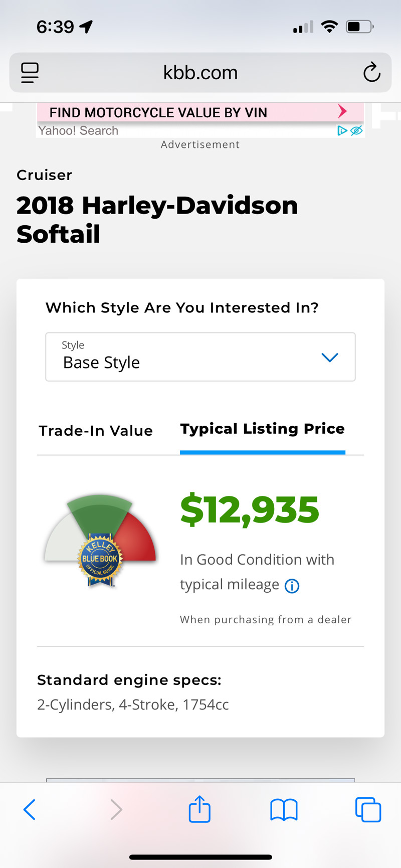This screenshot has height=868, width=401.
Task: Go back with the Safari back arrow
Action: [x=30, y=809]
